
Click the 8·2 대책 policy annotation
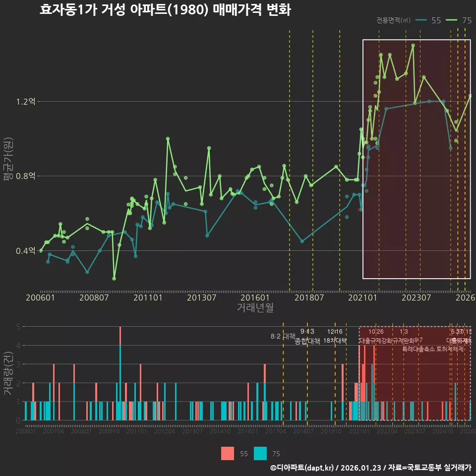tap(283, 336)
